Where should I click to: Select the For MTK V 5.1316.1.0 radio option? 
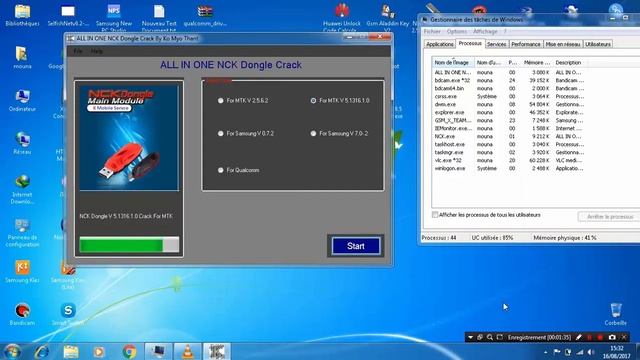pos(340,100)
